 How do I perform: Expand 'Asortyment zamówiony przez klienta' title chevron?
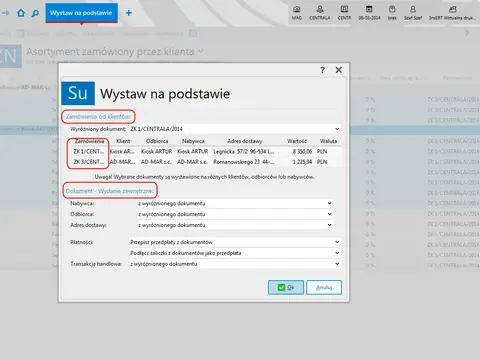point(200,51)
